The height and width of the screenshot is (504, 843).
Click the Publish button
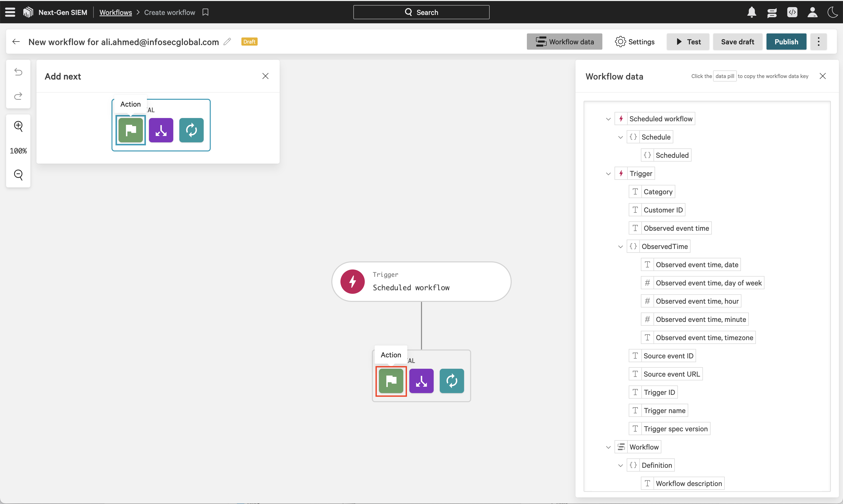tap(786, 42)
